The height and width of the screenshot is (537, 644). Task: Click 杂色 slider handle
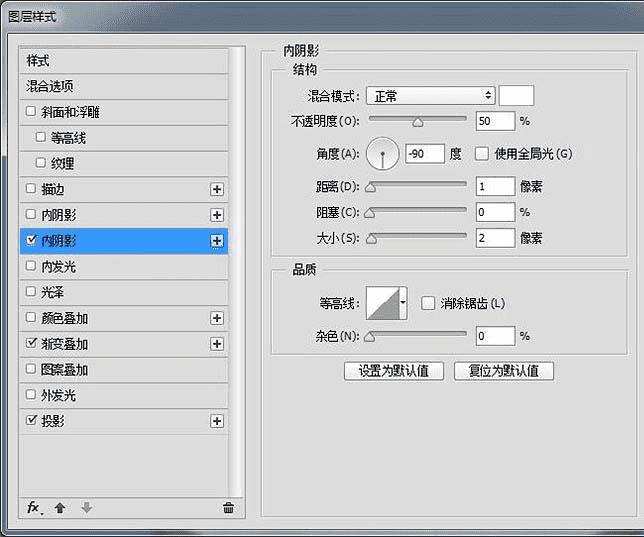point(370,337)
